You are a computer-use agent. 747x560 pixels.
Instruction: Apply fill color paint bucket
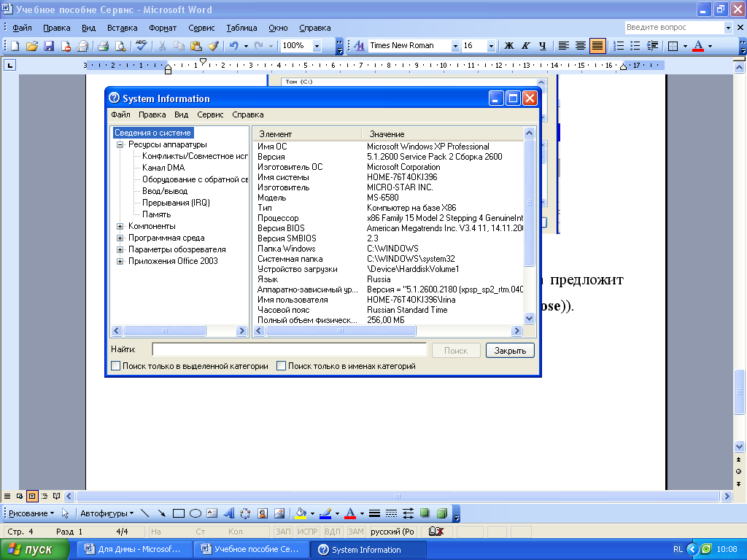(x=301, y=513)
